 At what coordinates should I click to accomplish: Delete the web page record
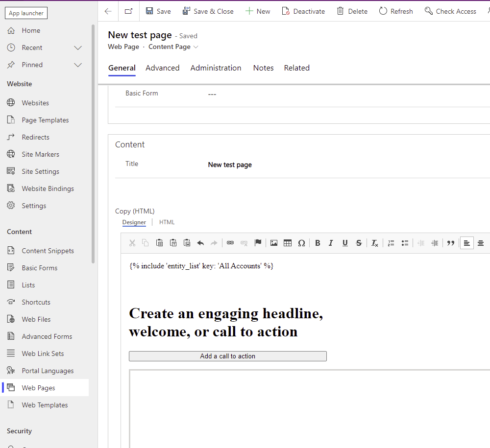point(352,11)
